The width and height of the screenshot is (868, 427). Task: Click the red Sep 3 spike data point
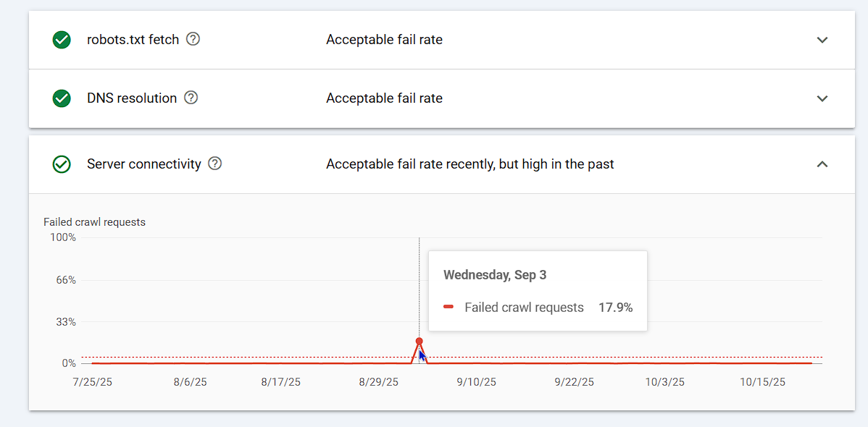[x=419, y=341]
